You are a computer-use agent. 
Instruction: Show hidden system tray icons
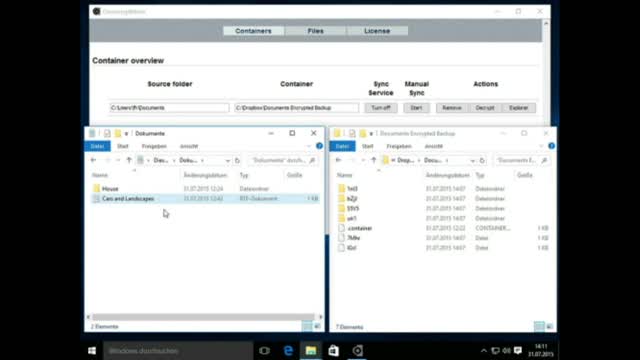(x=484, y=351)
